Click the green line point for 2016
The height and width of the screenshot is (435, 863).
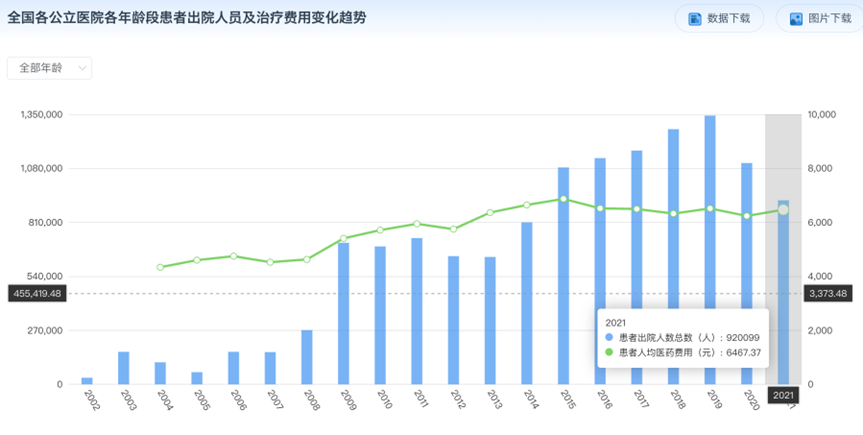coord(600,208)
